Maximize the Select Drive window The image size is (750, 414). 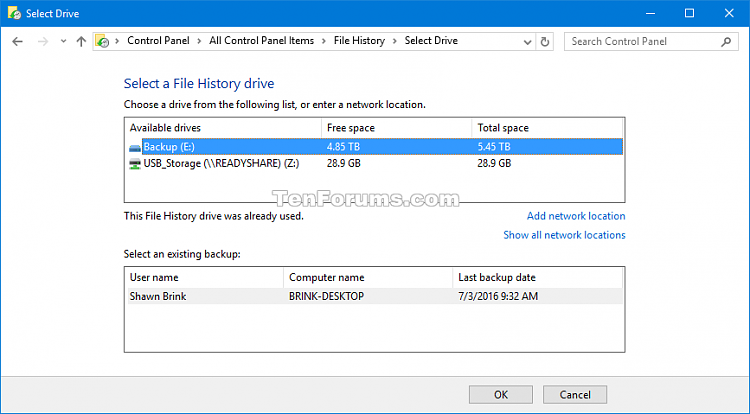[x=689, y=13]
